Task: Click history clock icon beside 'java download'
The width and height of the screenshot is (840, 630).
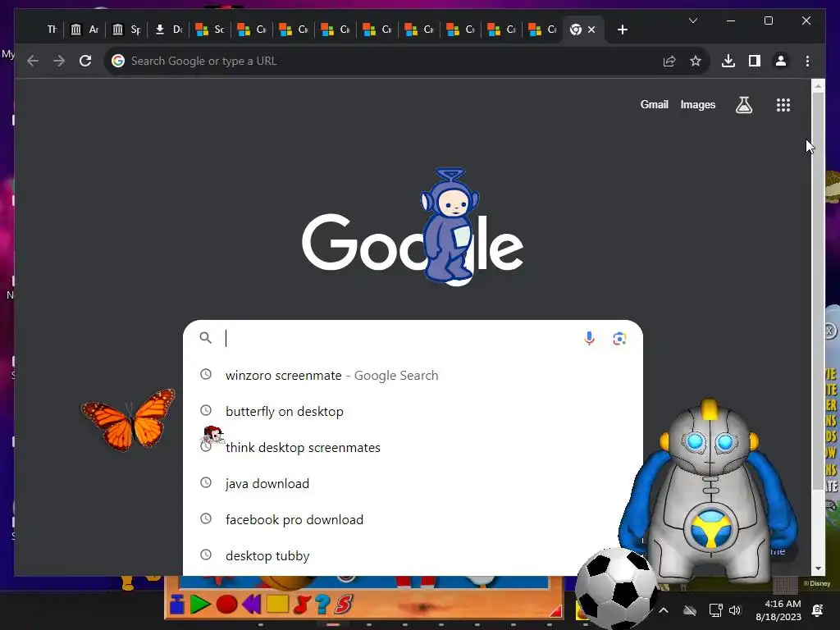Action: point(206,482)
